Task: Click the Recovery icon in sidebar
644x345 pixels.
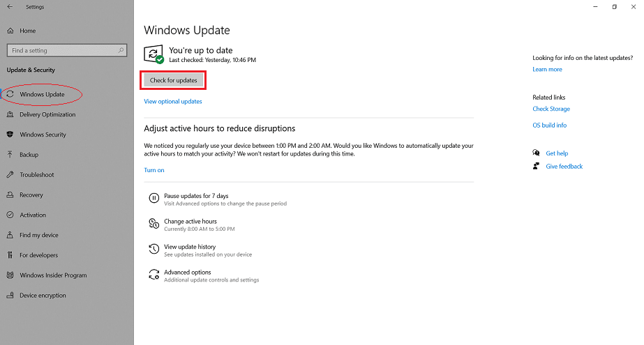Action: 10,195
